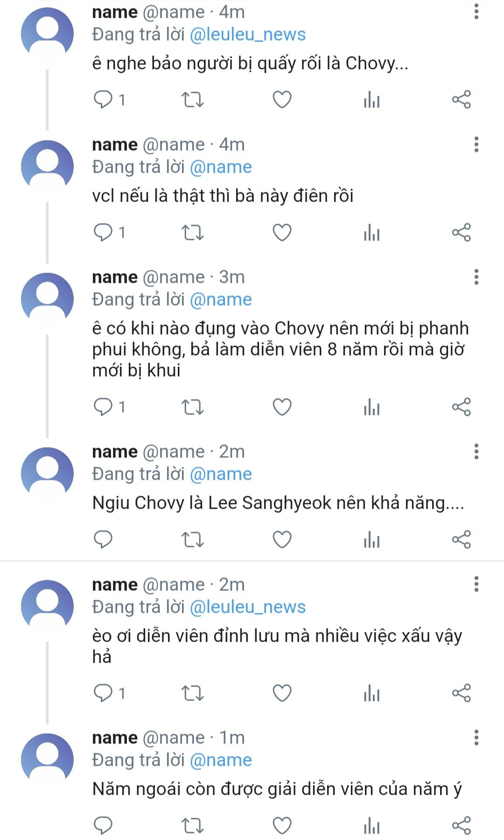Retweet the 'vcl nếu là thật' reply

pyautogui.click(x=192, y=232)
